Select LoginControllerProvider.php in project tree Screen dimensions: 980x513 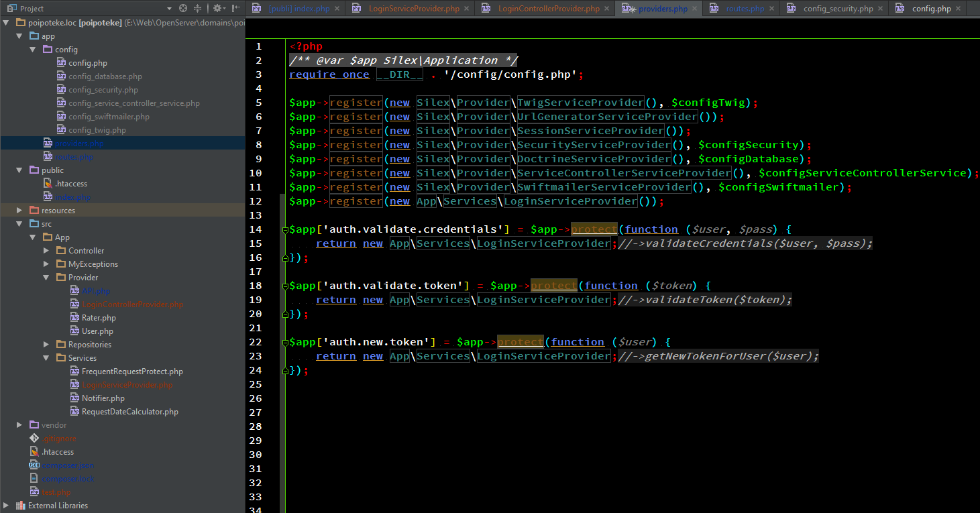132,304
